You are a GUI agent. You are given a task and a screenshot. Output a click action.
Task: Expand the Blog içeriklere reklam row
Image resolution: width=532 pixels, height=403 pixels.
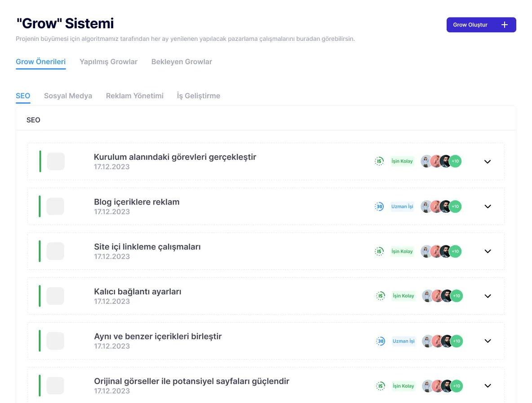[x=488, y=206]
